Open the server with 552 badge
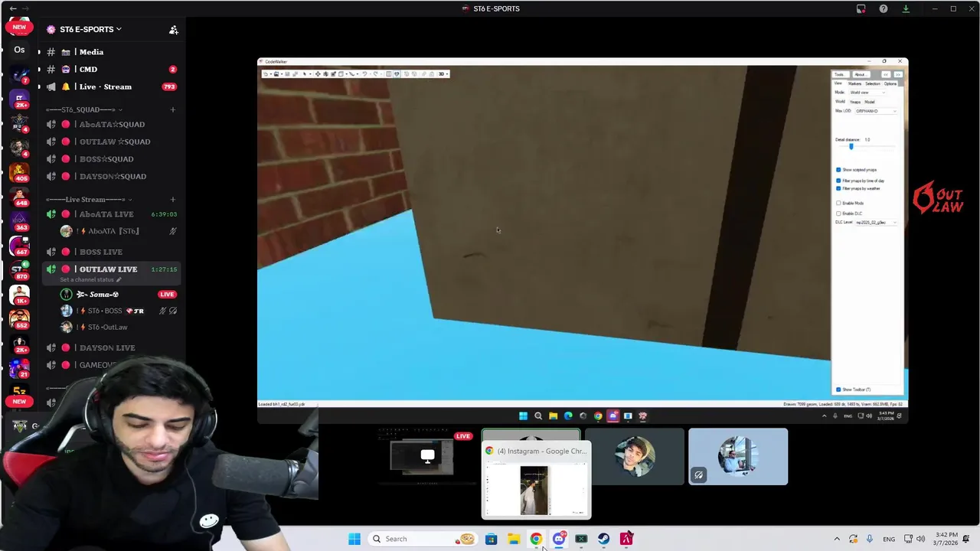This screenshot has height=551, width=980. [20, 318]
